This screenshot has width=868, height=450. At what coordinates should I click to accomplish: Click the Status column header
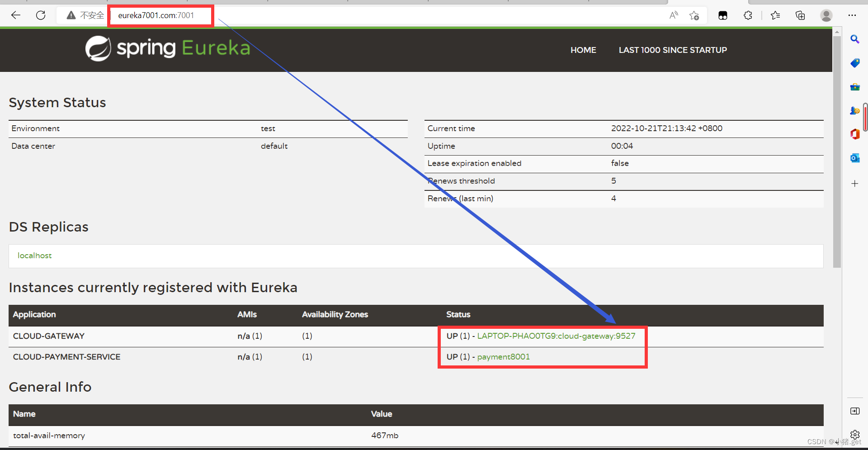pyautogui.click(x=458, y=315)
